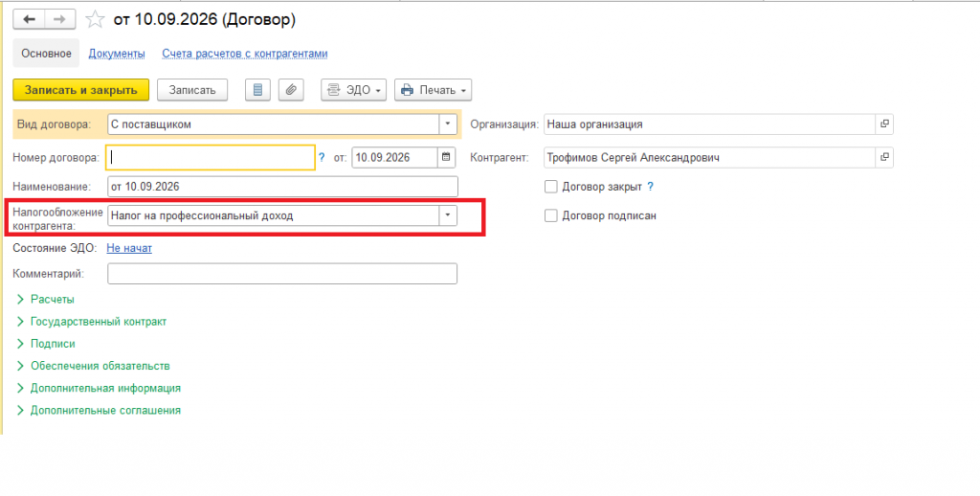The height and width of the screenshot is (496, 980).
Task: Open Счета расчетов с контрагентами tab
Action: pos(245,54)
